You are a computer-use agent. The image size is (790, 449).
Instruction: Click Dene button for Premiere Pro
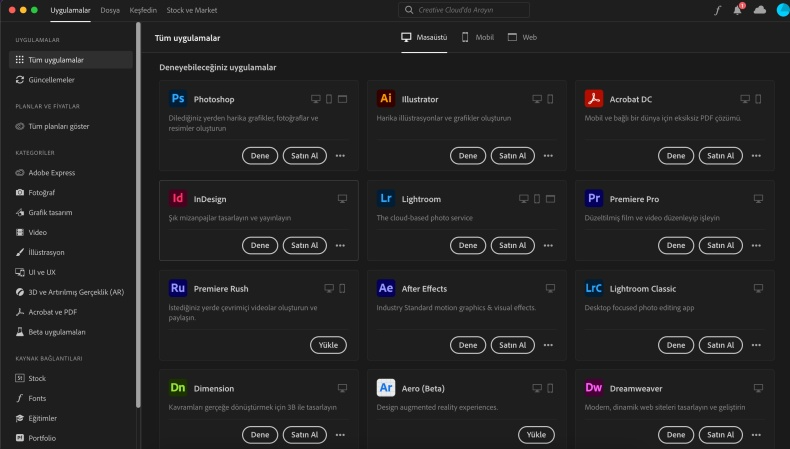[676, 245]
